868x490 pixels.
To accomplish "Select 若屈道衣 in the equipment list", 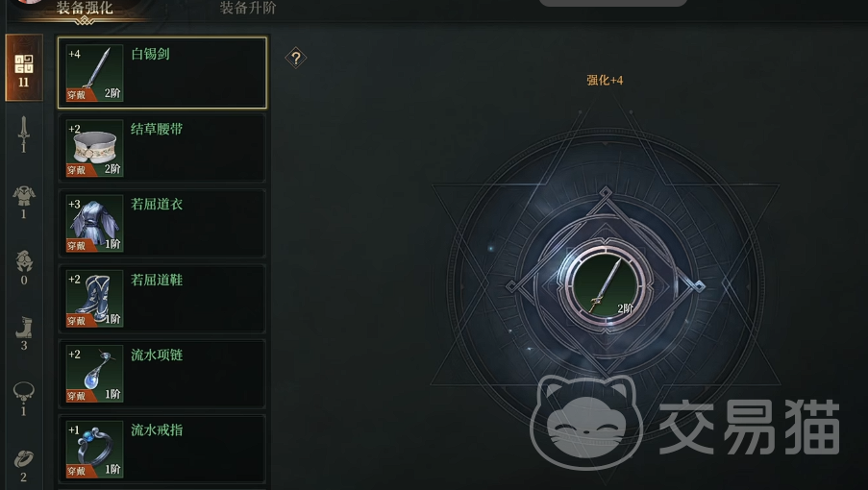I will click(x=162, y=223).
